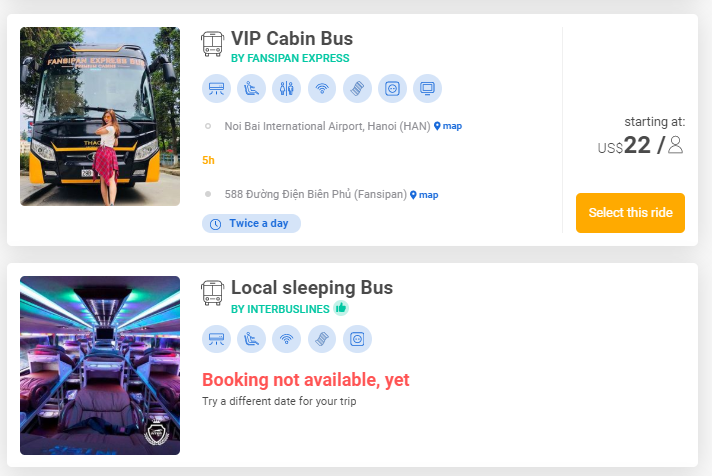Open the Local sleeping Bus interior thumbnail
The width and height of the screenshot is (712, 476).
(x=100, y=365)
